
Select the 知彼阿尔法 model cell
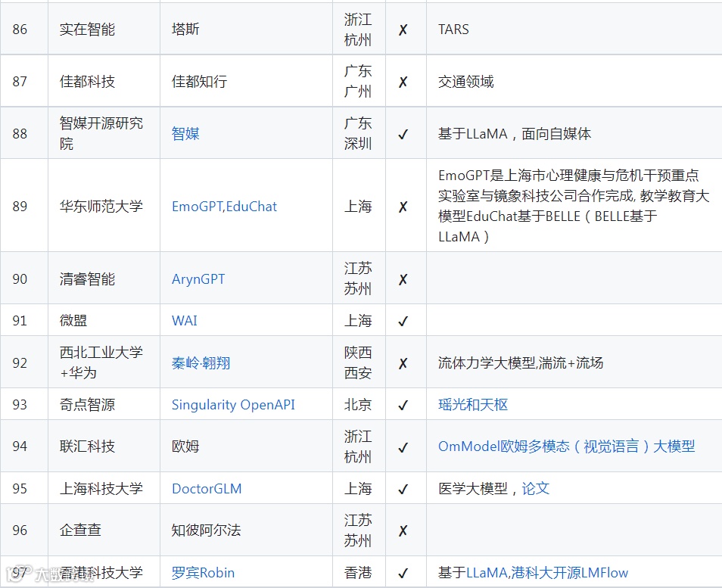(247, 530)
